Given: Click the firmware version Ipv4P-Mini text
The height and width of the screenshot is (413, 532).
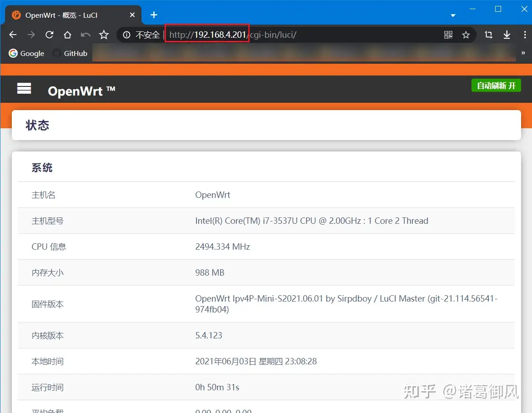Looking at the screenshot, I should tap(346, 304).
